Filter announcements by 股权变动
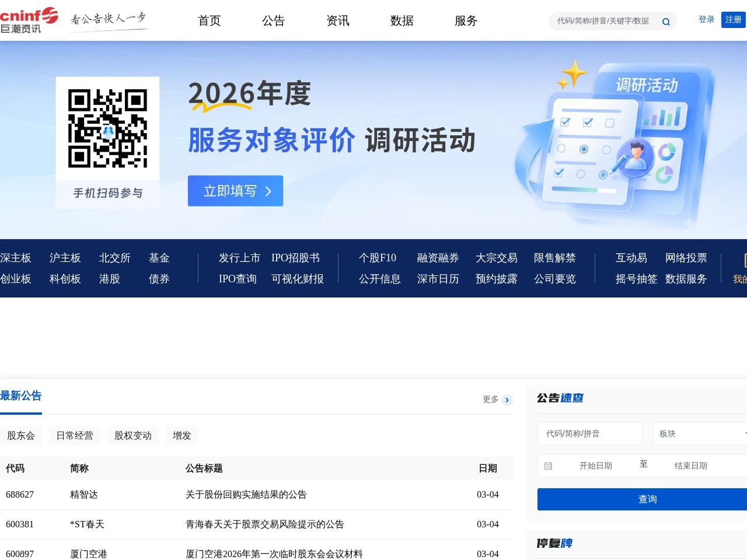The height and width of the screenshot is (560, 747). [133, 436]
